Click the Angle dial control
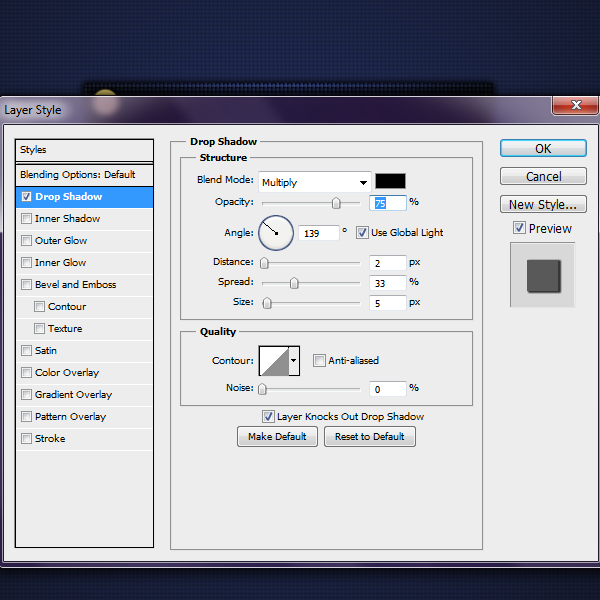The width and height of the screenshot is (600, 600). tap(276, 233)
